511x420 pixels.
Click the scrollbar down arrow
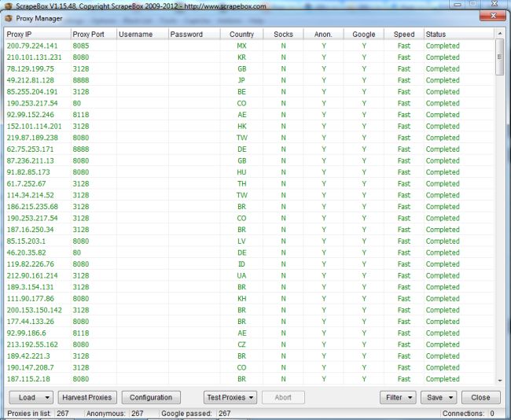[x=499, y=380]
